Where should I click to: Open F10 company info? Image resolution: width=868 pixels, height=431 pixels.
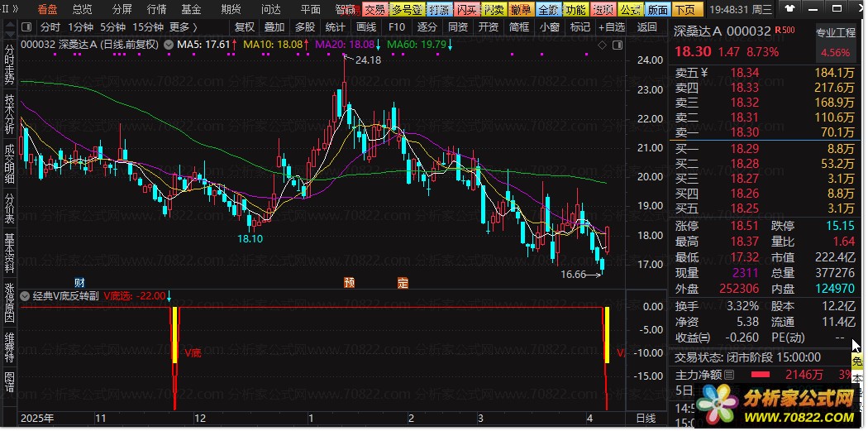[x=396, y=27]
